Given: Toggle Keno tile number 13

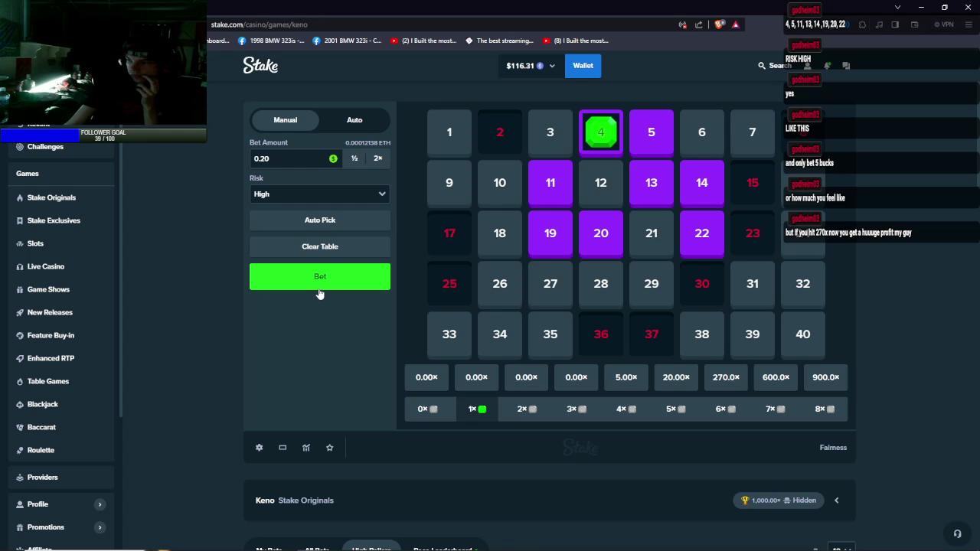Looking at the screenshot, I should pyautogui.click(x=652, y=183).
